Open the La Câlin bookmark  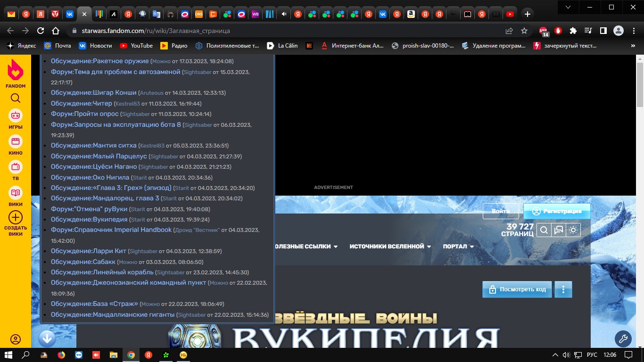click(x=282, y=46)
